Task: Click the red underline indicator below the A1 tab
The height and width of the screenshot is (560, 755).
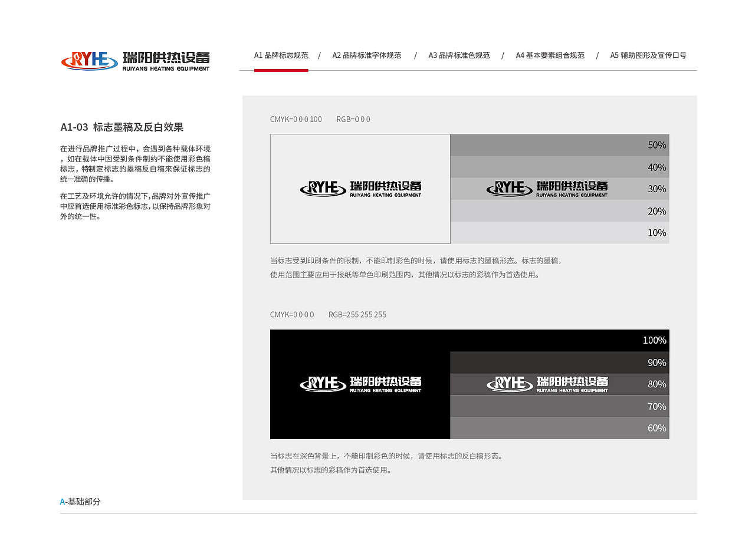Action: coord(281,71)
